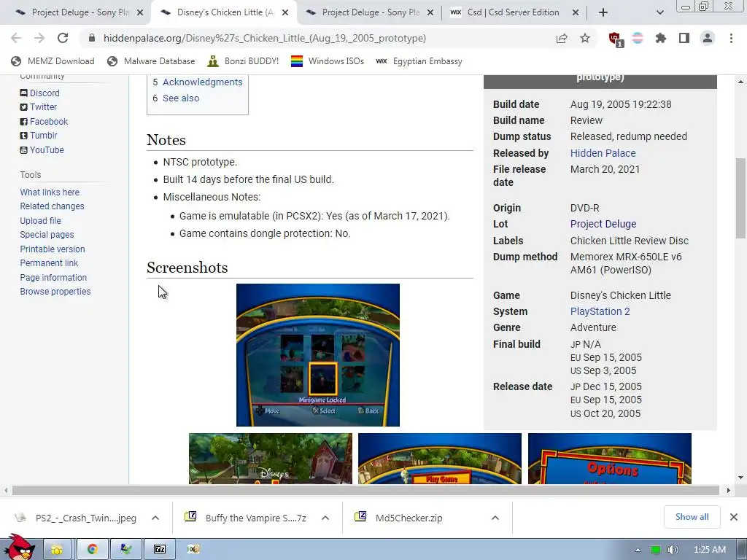
Task: Open Special pages link
Action: pyautogui.click(x=47, y=234)
